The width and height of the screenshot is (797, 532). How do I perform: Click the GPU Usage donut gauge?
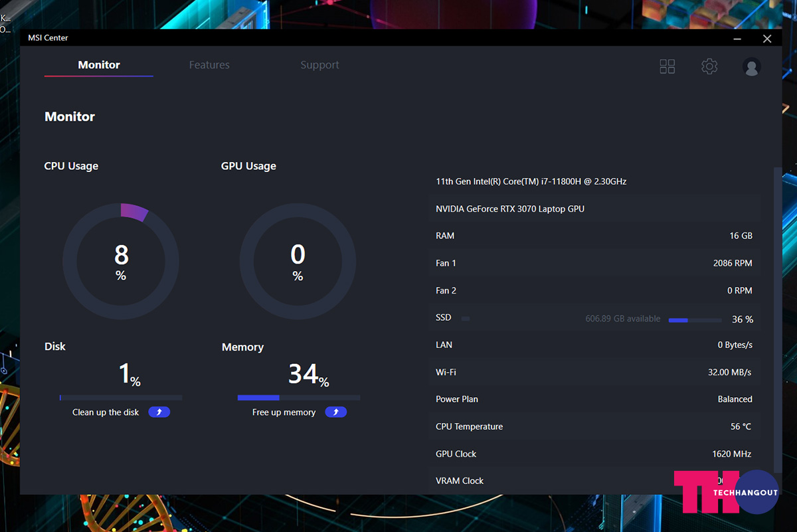tap(298, 261)
